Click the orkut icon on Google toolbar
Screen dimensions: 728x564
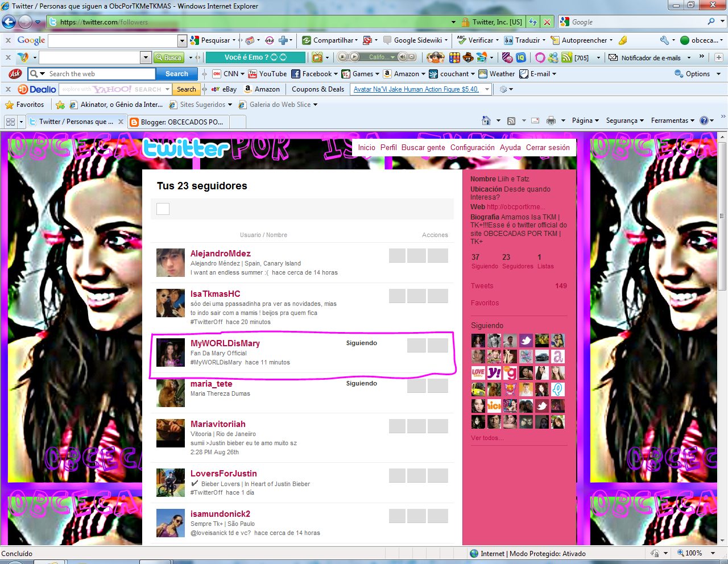(270, 40)
